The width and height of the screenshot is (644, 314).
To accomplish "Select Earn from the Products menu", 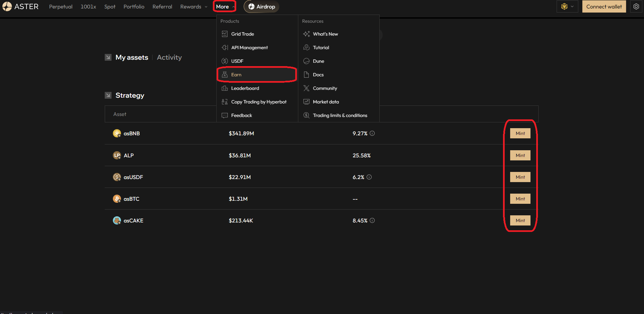I will (x=236, y=75).
